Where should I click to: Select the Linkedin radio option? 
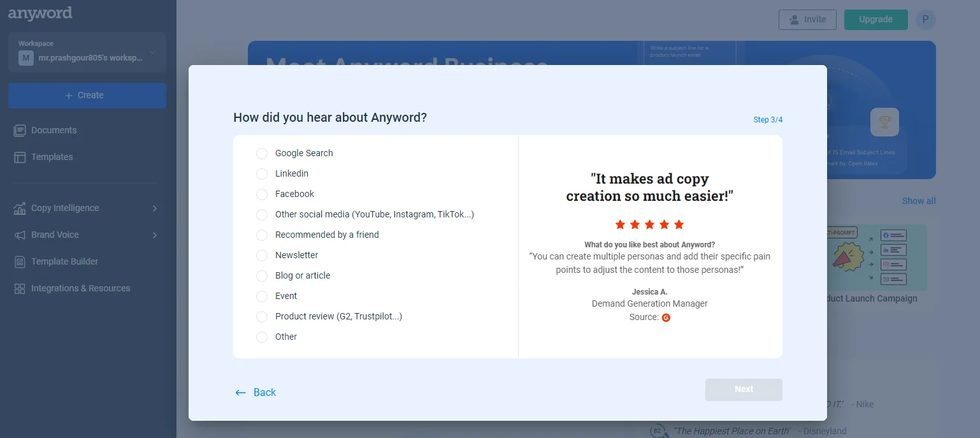262,174
